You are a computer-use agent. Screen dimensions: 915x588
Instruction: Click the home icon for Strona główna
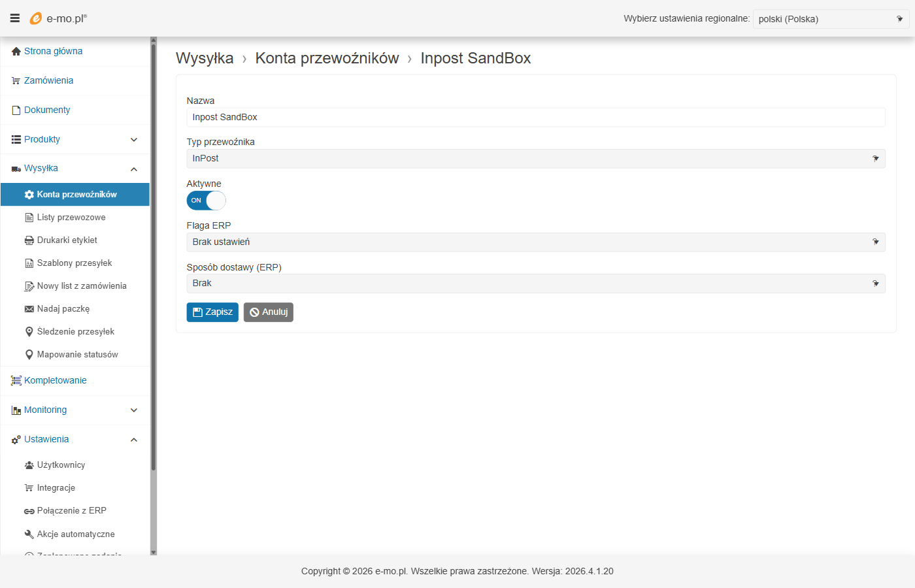(x=16, y=52)
